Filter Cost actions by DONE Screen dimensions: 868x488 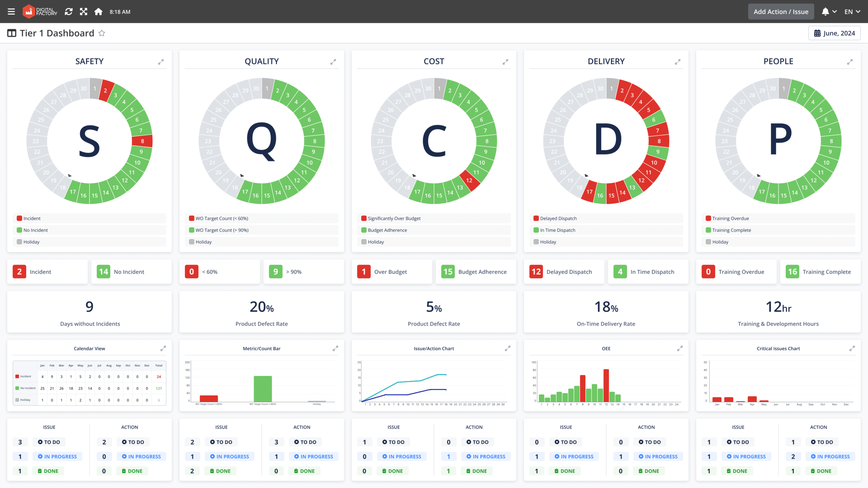point(476,471)
